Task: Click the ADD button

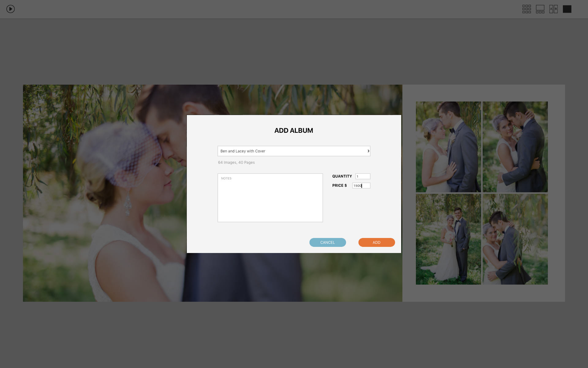Action: tap(376, 243)
